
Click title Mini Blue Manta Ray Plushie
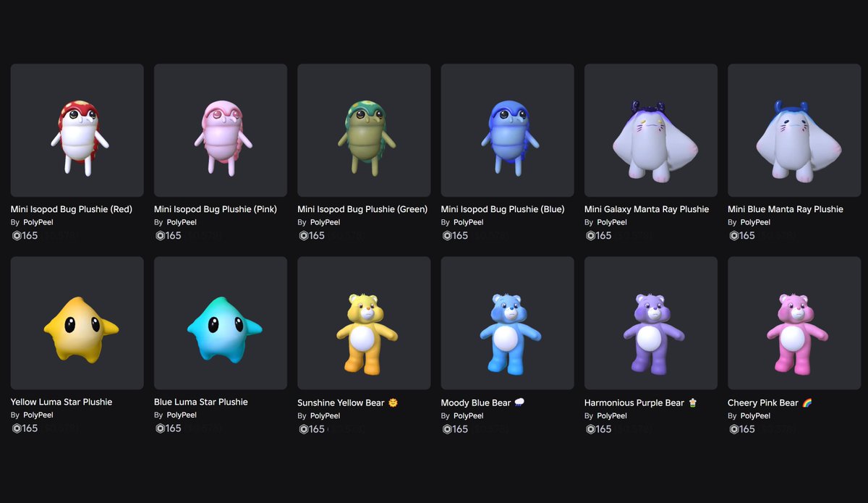coord(786,209)
